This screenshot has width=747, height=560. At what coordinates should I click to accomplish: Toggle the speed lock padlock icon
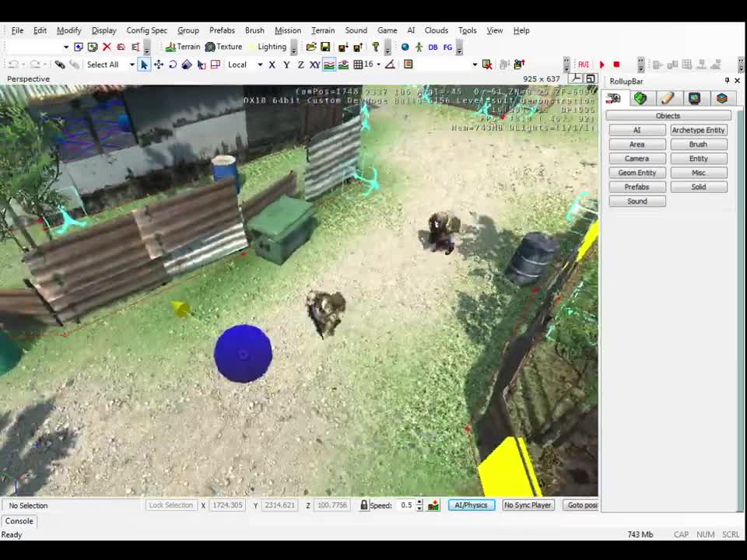(364, 505)
